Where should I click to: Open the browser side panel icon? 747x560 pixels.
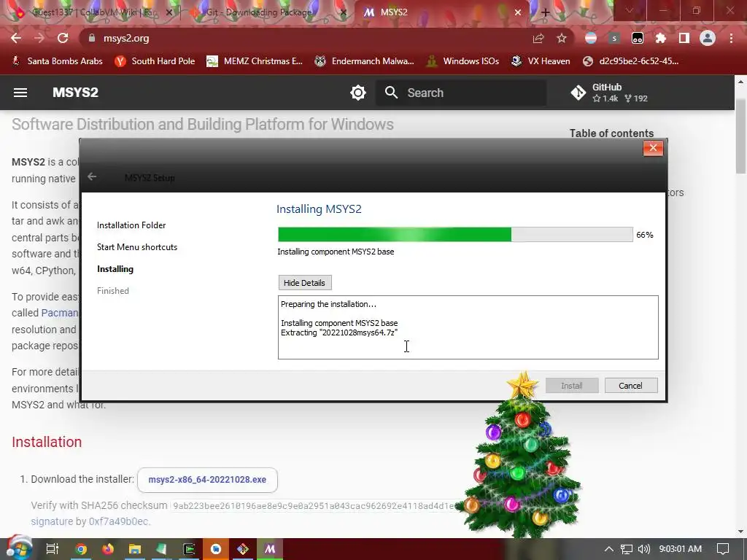(x=684, y=39)
